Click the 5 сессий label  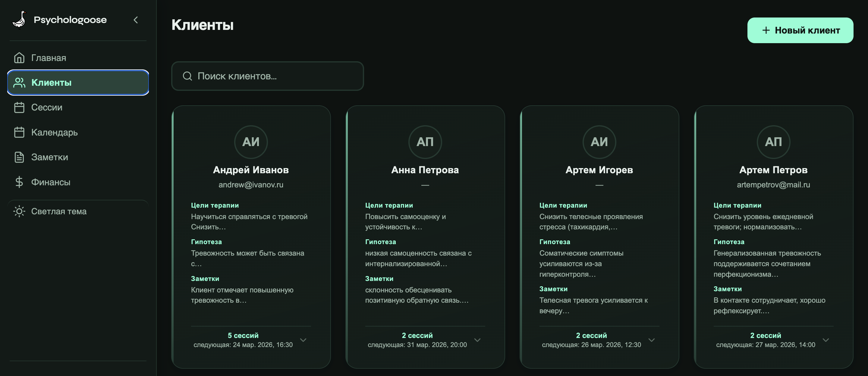click(243, 336)
